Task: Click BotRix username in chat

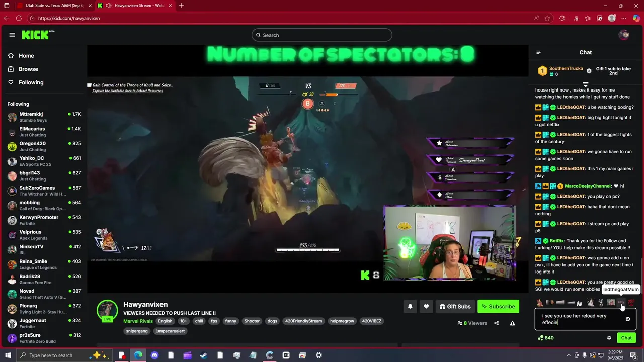Action: (x=557, y=241)
